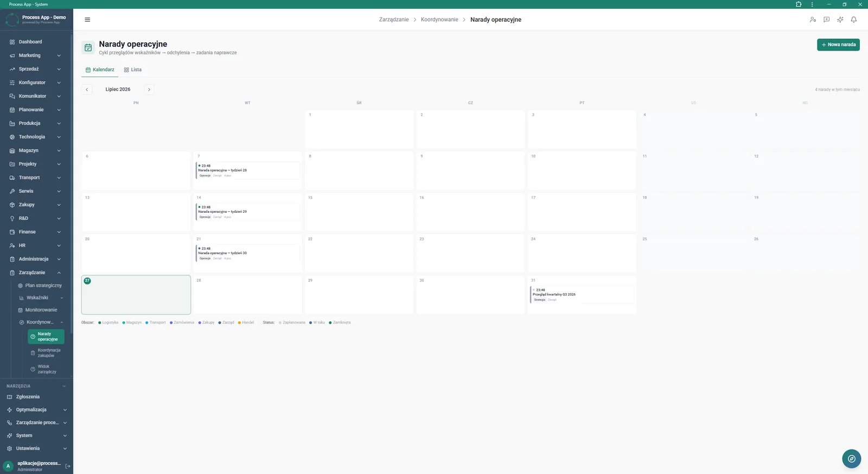Open Przegląd kwartalny Q3 2026 event
The height and width of the screenshot is (474, 868).
coord(582,295)
